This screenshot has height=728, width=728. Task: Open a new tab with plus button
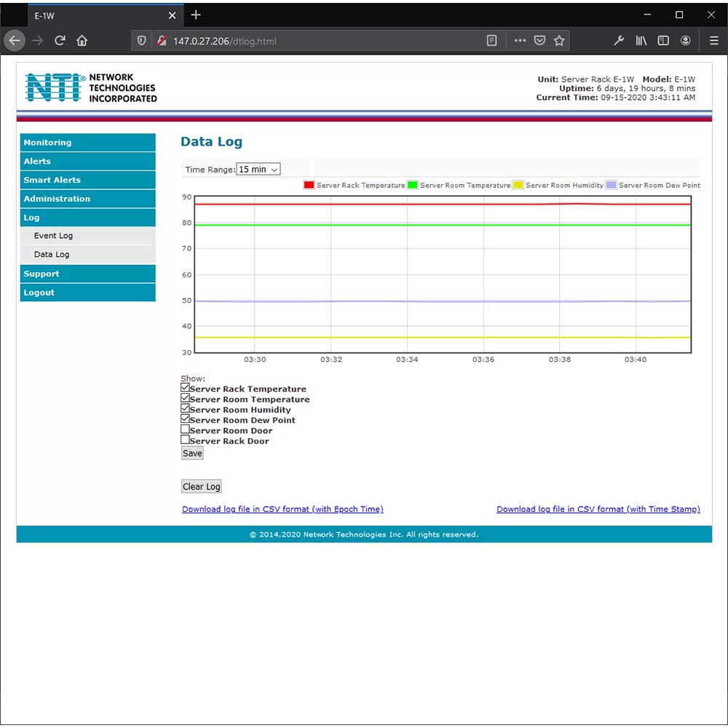pyautogui.click(x=196, y=15)
